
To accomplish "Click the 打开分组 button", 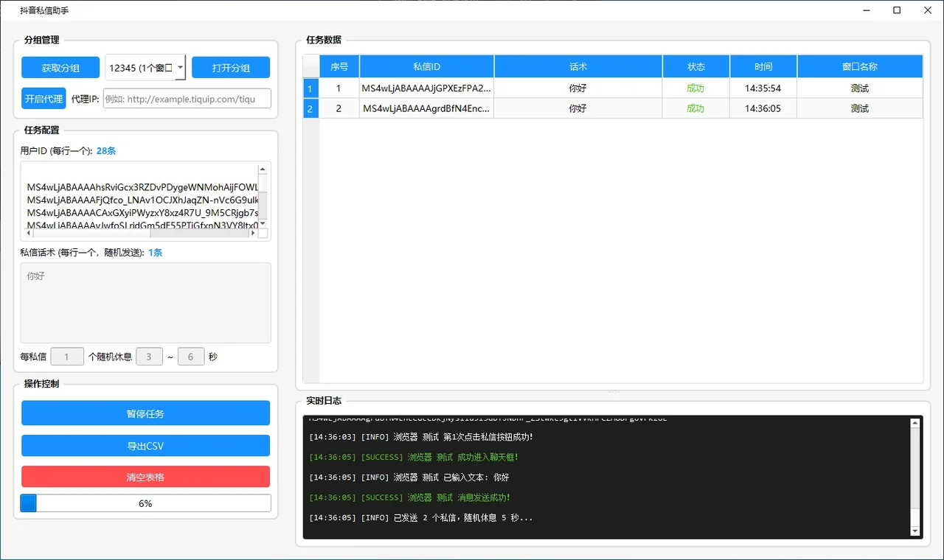I will tap(231, 68).
